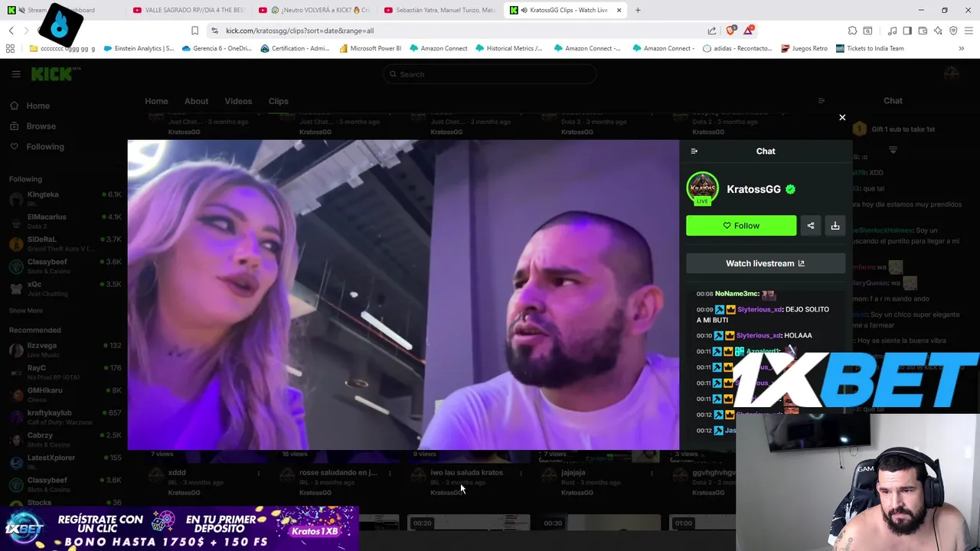Screen dimensions: 980x551
Task: Open media control music note icon
Action: pos(892,31)
